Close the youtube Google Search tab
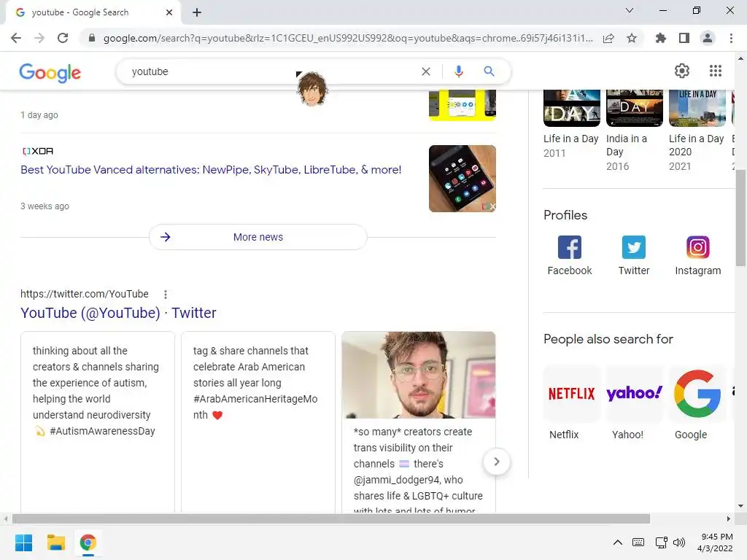This screenshot has width=747, height=560. pos(169,12)
